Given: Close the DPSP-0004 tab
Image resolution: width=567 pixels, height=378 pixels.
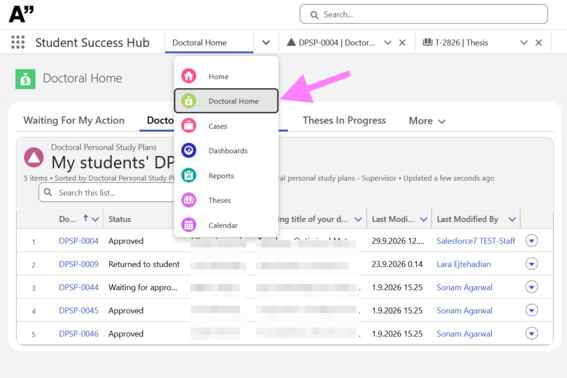Looking at the screenshot, I should point(402,42).
